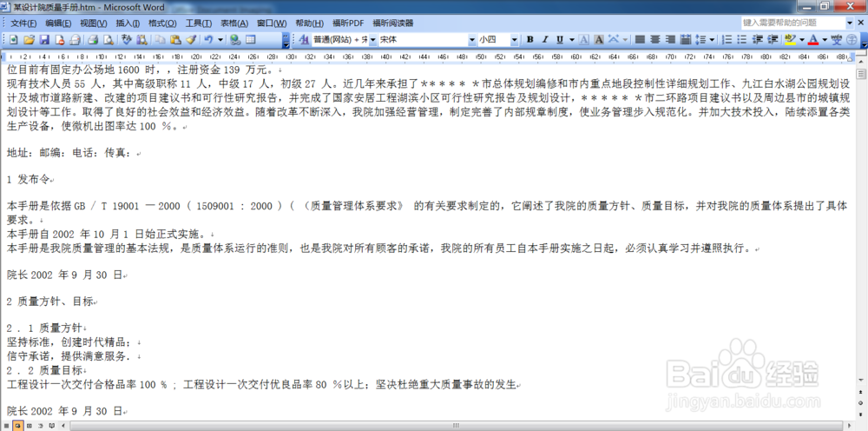Image resolution: width=868 pixels, height=431 pixels.
Task: Undo the last action
Action: click(x=208, y=39)
